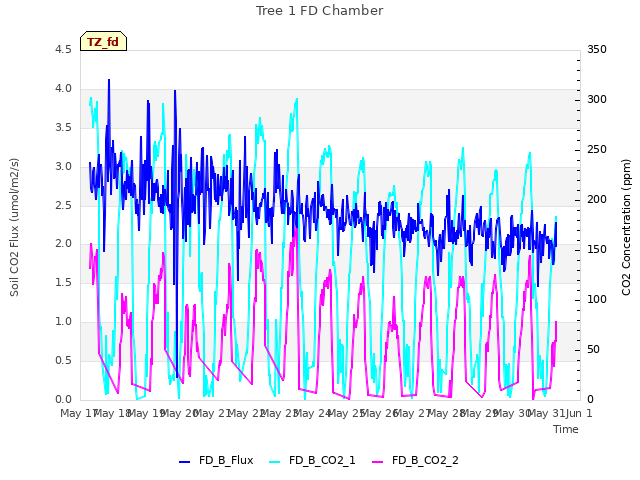This screenshot has height=480, width=640.
Task: Click the 200 tick on right axis
Action: point(597,199)
